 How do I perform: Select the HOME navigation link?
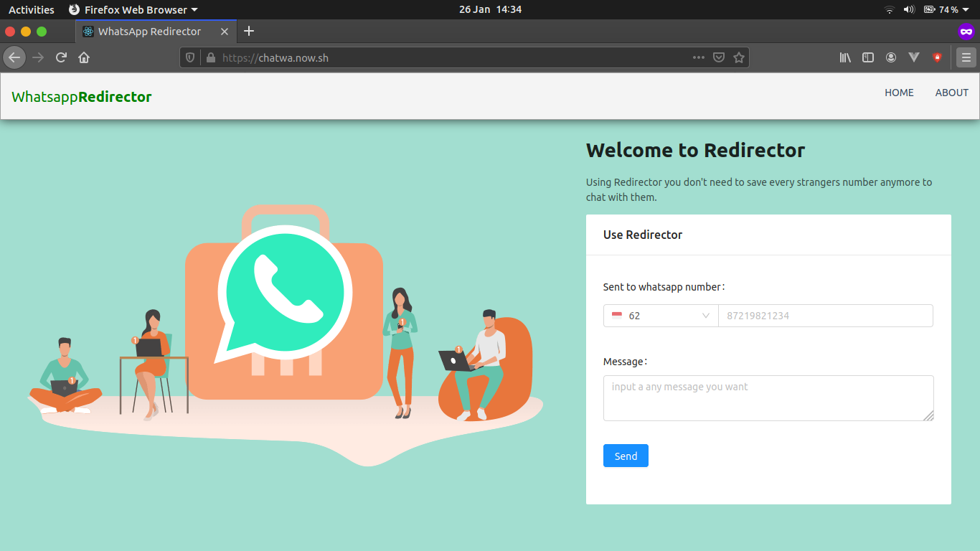[899, 93]
